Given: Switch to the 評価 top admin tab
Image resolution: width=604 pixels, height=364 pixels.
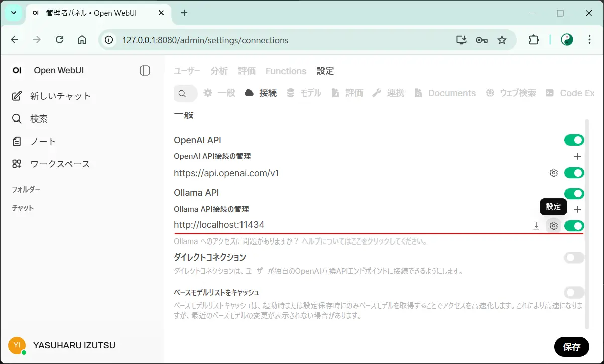Looking at the screenshot, I should 247,71.
